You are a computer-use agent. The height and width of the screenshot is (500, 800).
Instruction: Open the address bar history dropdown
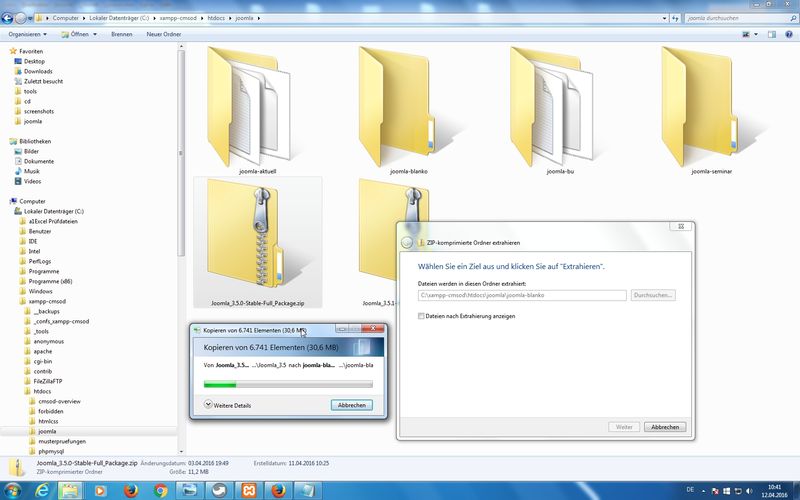664,18
